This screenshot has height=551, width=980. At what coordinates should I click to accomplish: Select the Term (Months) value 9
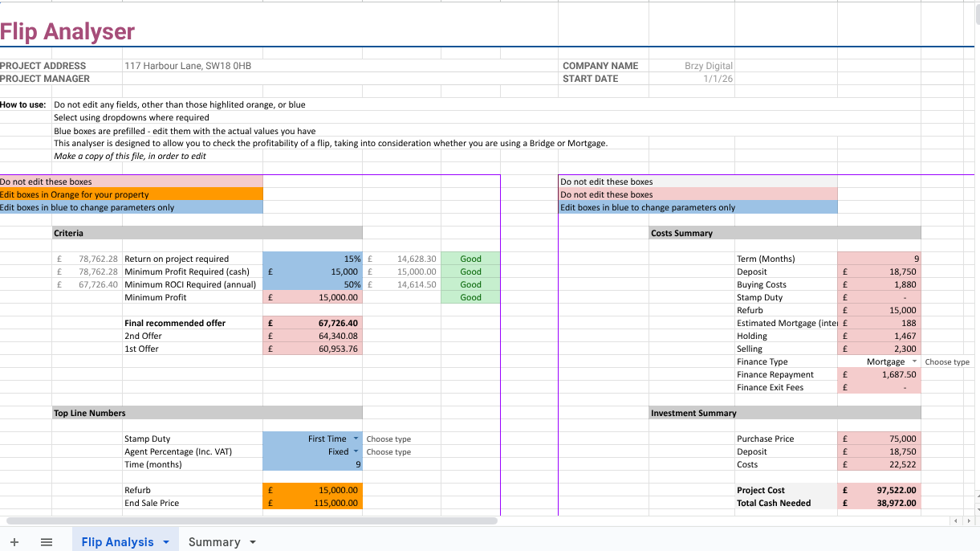(x=879, y=259)
